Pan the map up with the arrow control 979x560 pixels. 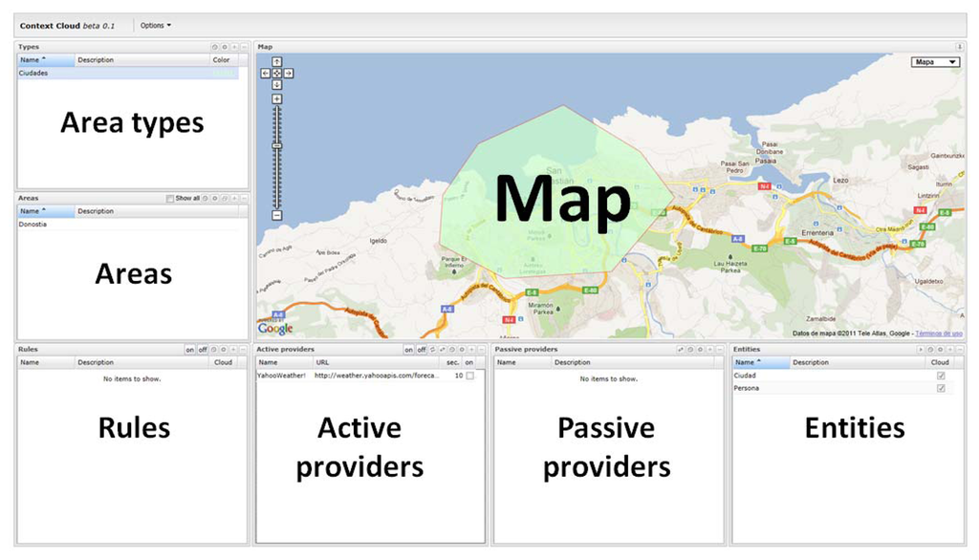point(276,62)
